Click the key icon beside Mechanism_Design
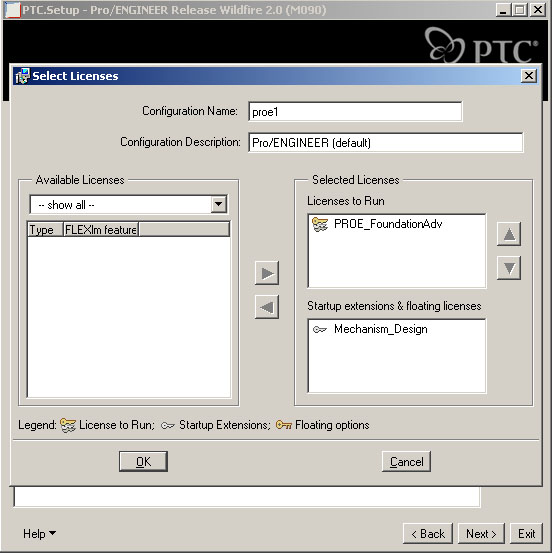 click(320, 330)
